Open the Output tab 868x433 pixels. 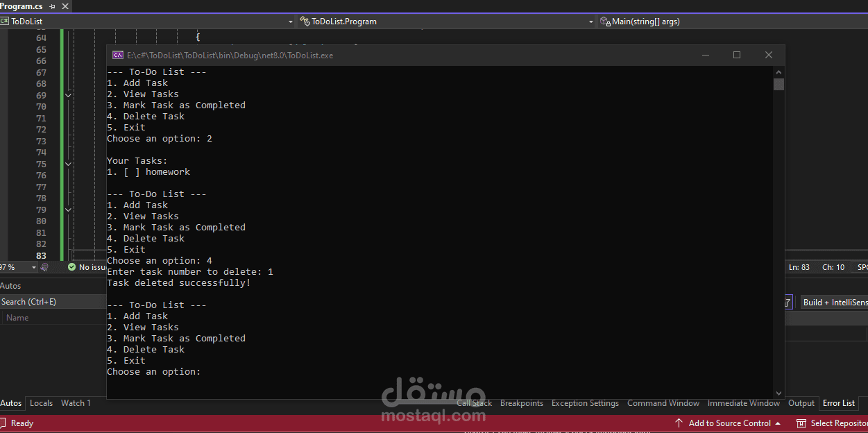801,403
